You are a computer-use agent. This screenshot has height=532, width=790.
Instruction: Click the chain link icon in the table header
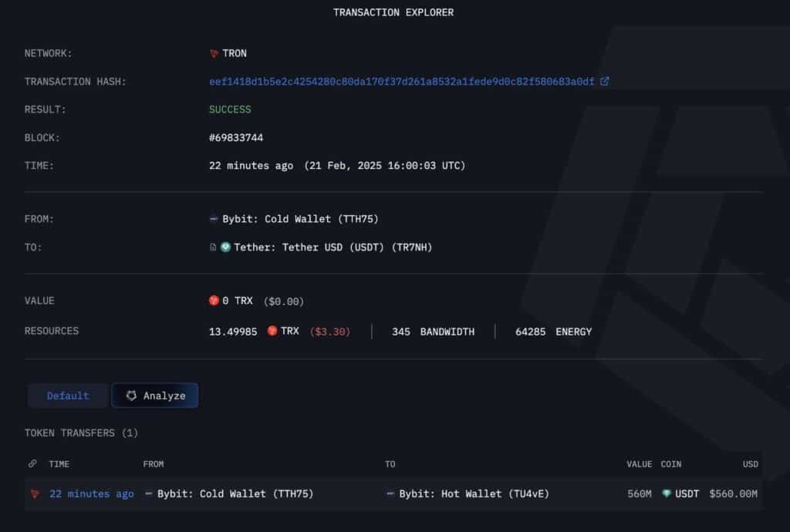pyautogui.click(x=32, y=463)
